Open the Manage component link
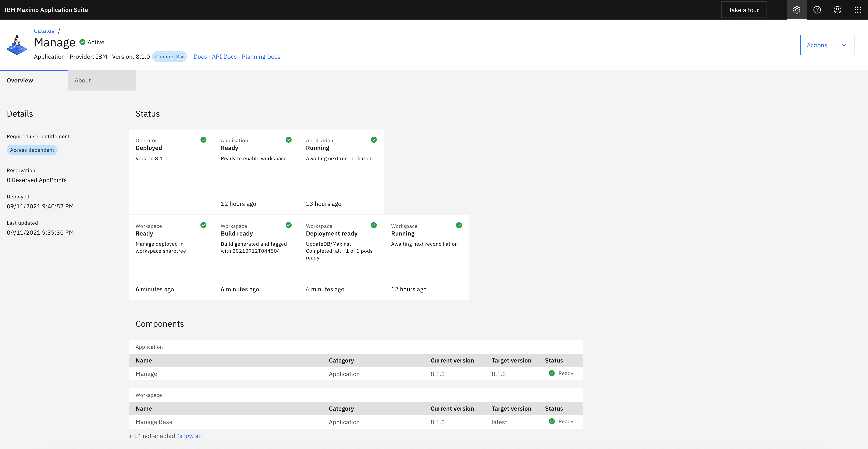The width and height of the screenshot is (868, 449). click(146, 374)
